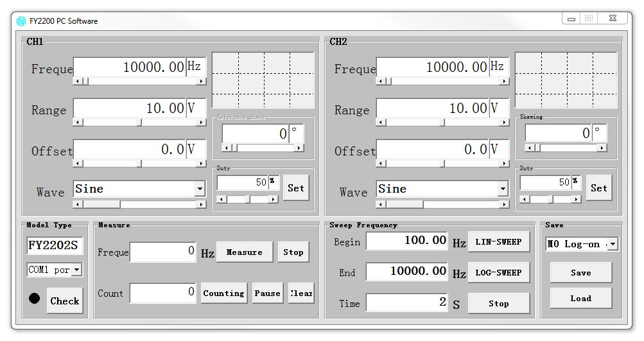Click CH1 Wave scrollbar left arrow
This screenshot has width=644, height=341.
(78, 204)
